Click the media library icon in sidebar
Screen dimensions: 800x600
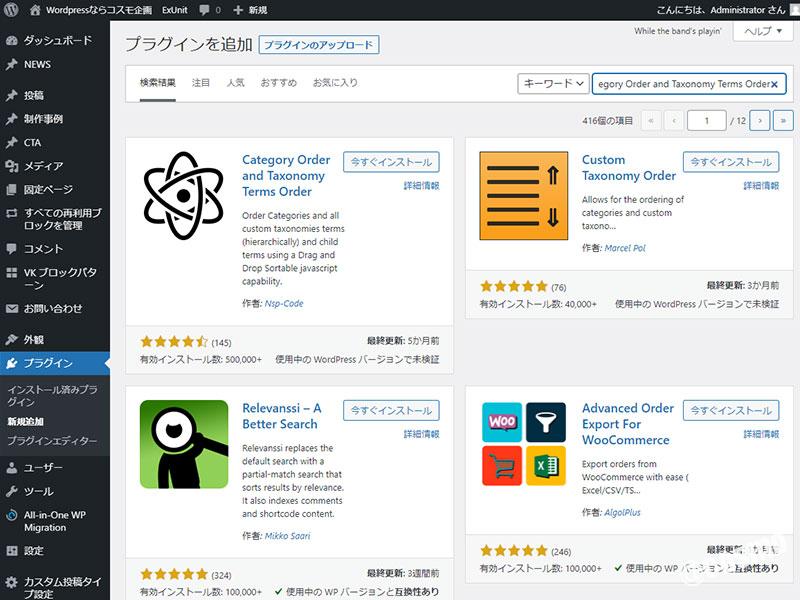point(11,166)
